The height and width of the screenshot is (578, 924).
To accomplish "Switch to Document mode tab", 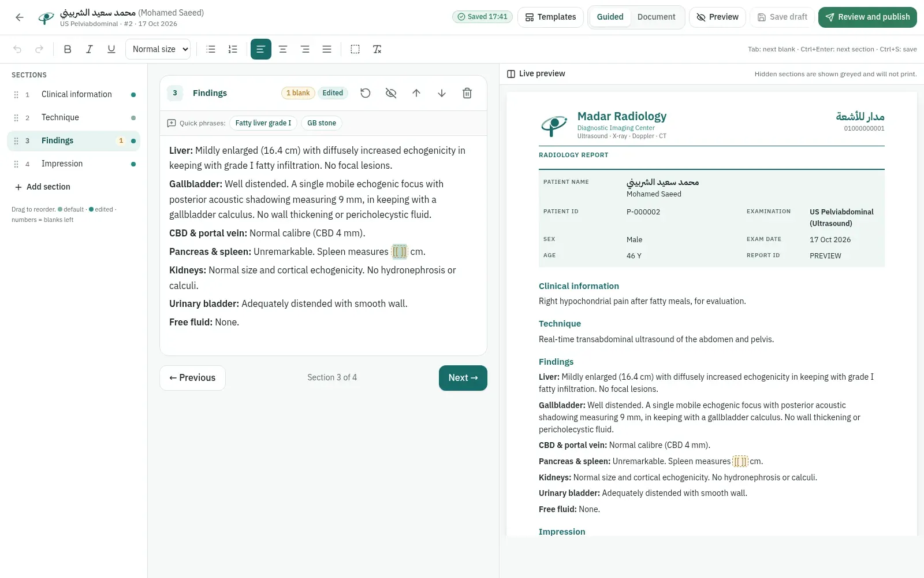I will [656, 17].
